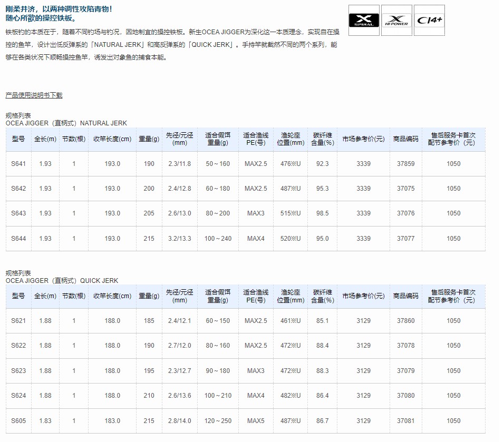This screenshot has width=504, height=442.
Task: Click tip diameter 2.8/14.0 cell
Action: click(180, 421)
